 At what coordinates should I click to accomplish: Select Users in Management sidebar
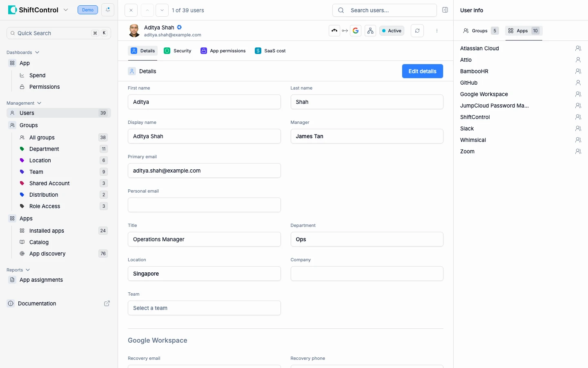(x=59, y=113)
